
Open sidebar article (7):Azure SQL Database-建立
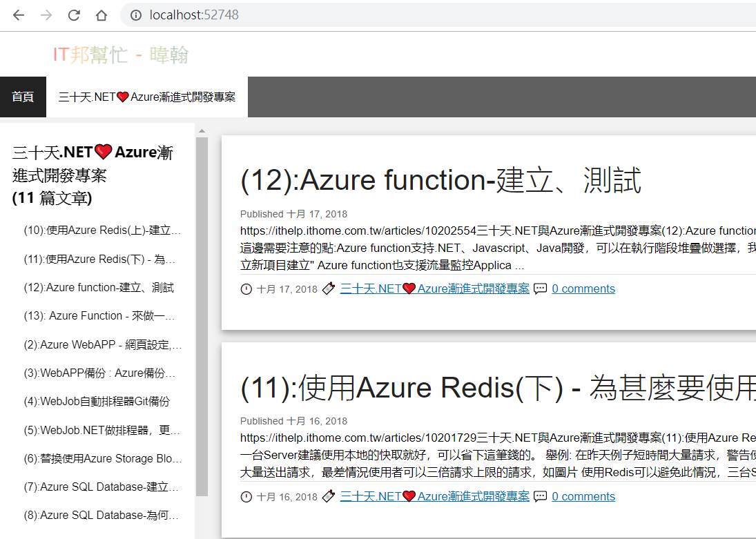coord(101,487)
